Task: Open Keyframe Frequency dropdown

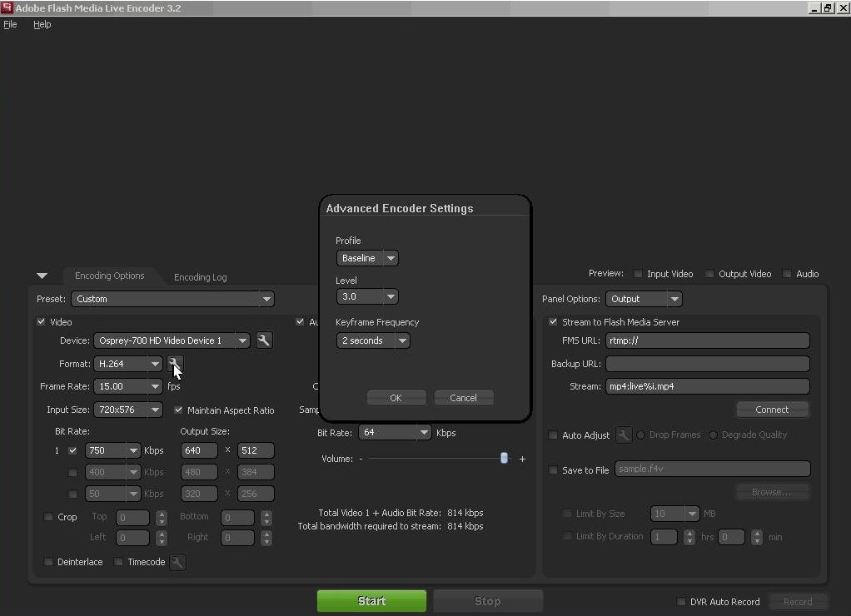Action: tap(373, 340)
